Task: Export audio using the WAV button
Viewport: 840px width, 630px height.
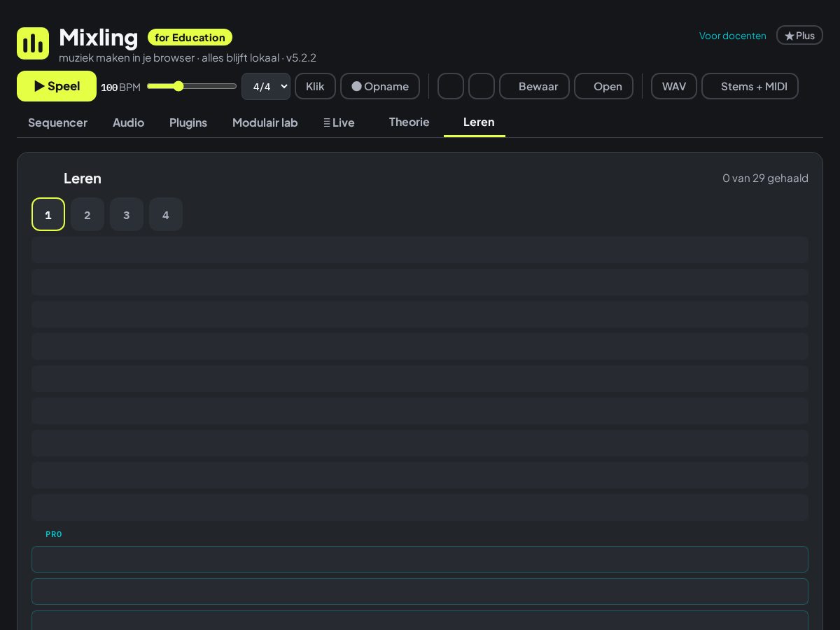Action: (x=674, y=86)
